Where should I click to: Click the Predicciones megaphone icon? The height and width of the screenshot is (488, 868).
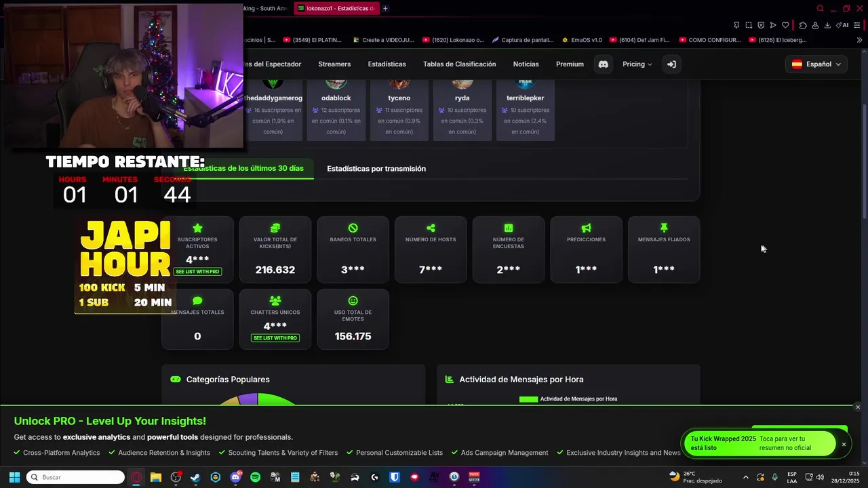coord(586,228)
